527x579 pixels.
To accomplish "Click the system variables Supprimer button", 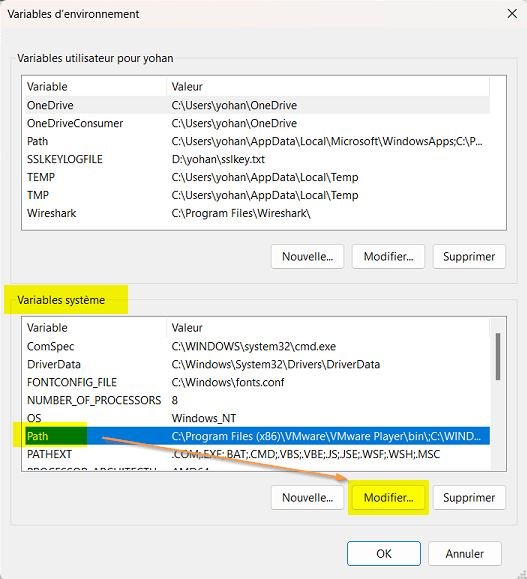I will [469, 498].
